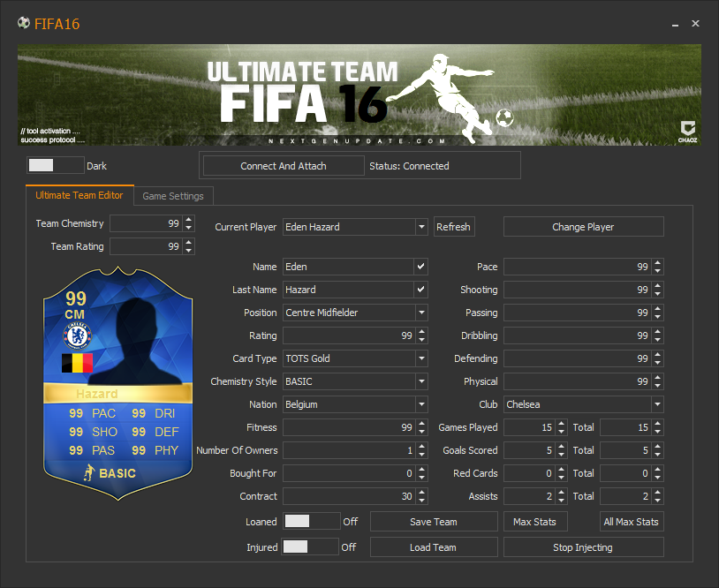Image resolution: width=719 pixels, height=588 pixels.
Task: Click the Red Cards stepper arrows
Action: coord(561,473)
